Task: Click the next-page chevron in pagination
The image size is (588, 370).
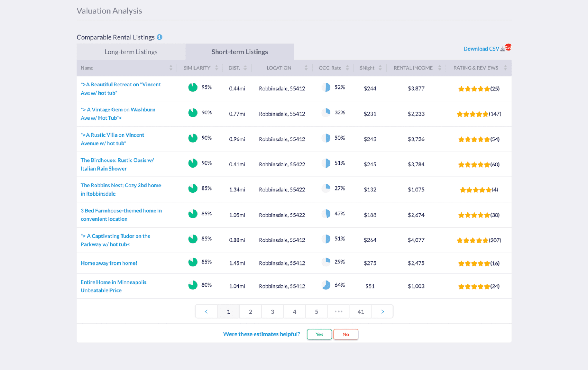Action: point(382,311)
